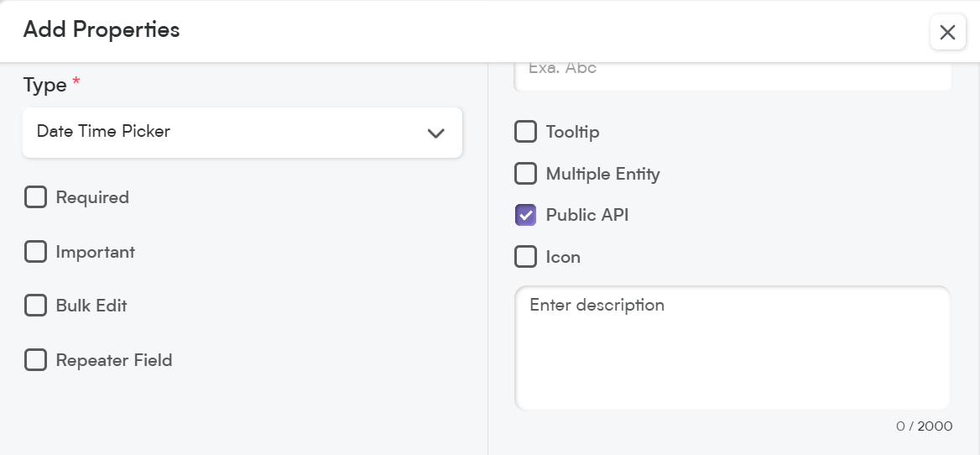Focus the Exa. Abc text input
This screenshot has width=980, height=455.
(732, 74)
